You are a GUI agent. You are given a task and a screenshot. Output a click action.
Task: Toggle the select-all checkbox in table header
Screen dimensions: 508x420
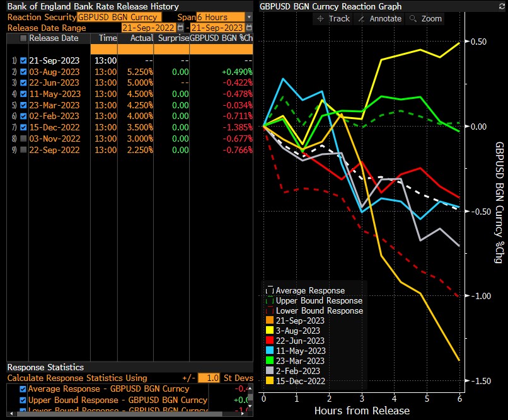24,38
